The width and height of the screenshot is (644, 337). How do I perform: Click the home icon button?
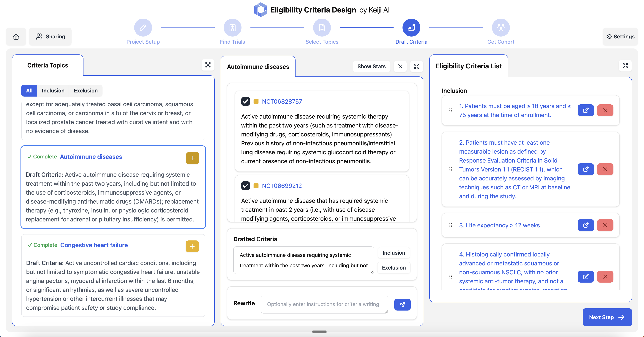pos(16,37)
